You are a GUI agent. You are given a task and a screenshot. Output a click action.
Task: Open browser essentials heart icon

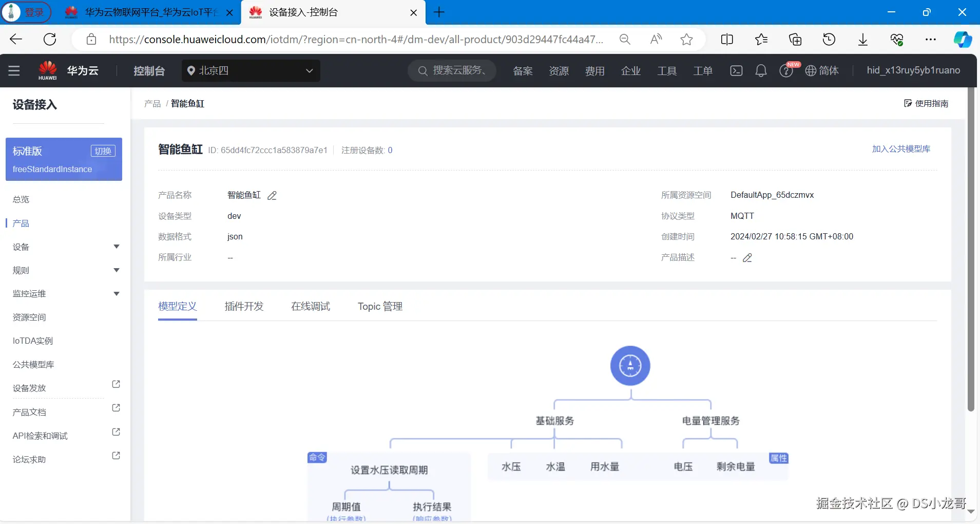point(897,40)
